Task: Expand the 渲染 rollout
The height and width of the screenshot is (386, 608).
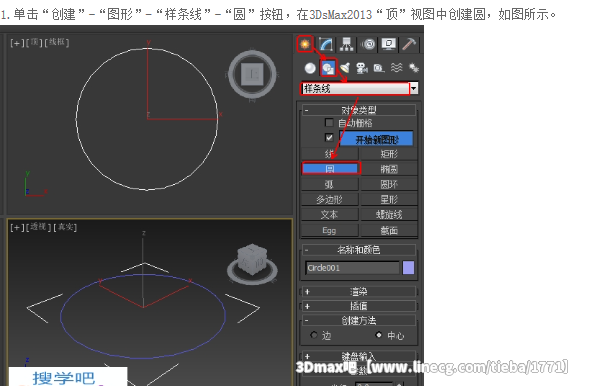Action: (x=359, y=291)
